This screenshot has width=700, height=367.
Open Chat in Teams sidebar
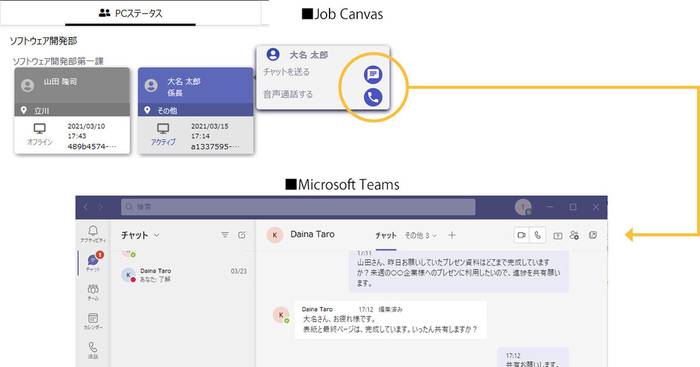[x=93, y=262]
